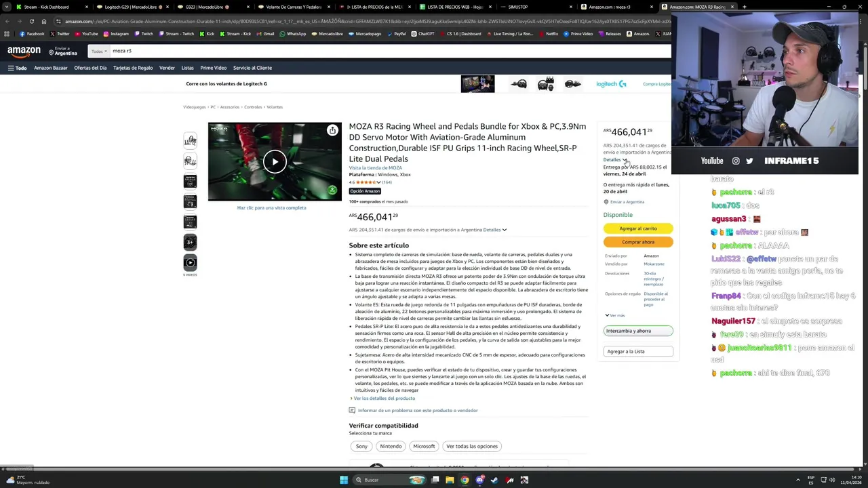Open Steam from the taskbar
Image resolution: width=868 pixels, height=488 pixels.
click(494, 480)
